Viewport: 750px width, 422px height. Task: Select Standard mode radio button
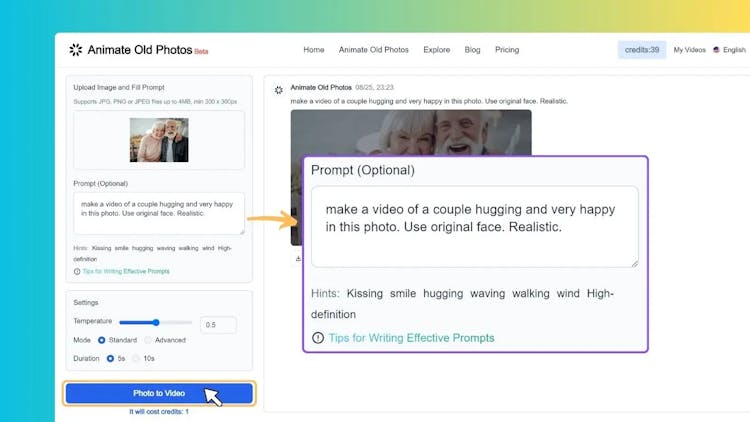[102, 340]
